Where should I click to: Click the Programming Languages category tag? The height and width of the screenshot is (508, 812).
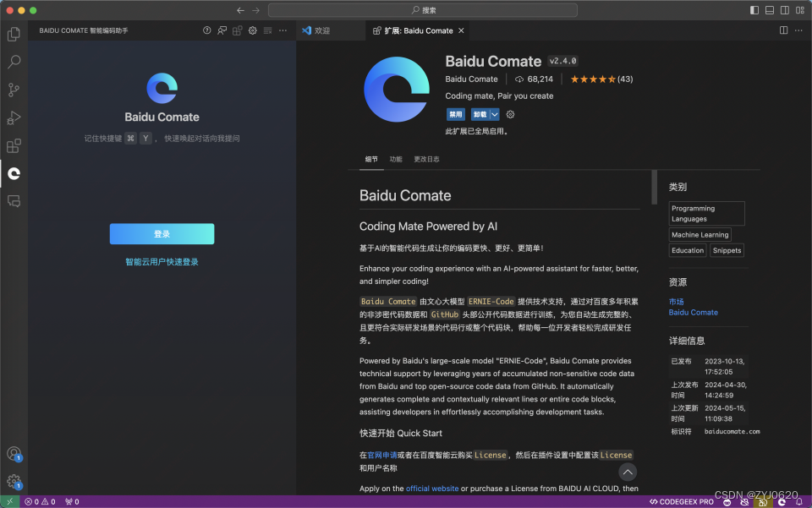(706, 214)
